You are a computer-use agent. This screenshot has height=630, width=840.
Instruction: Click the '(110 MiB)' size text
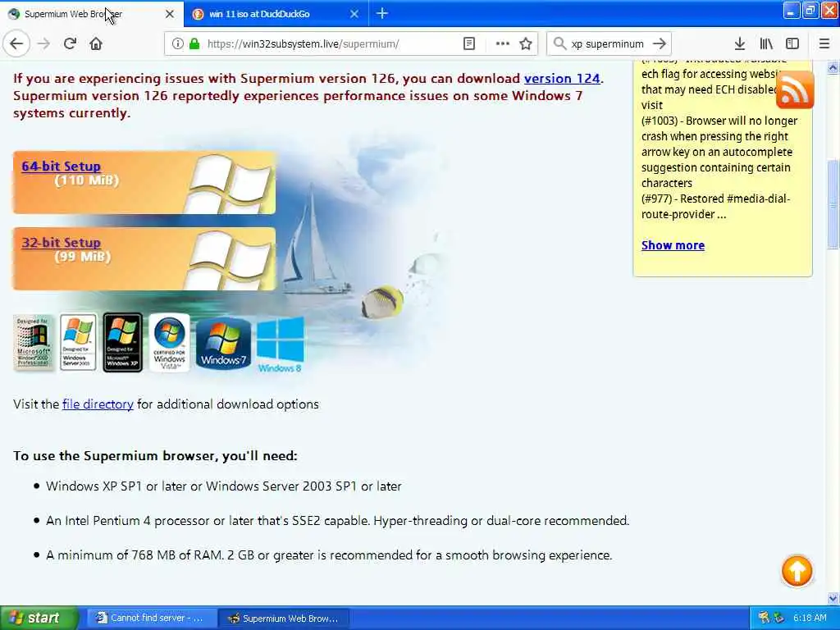click(x=87, y=180)
